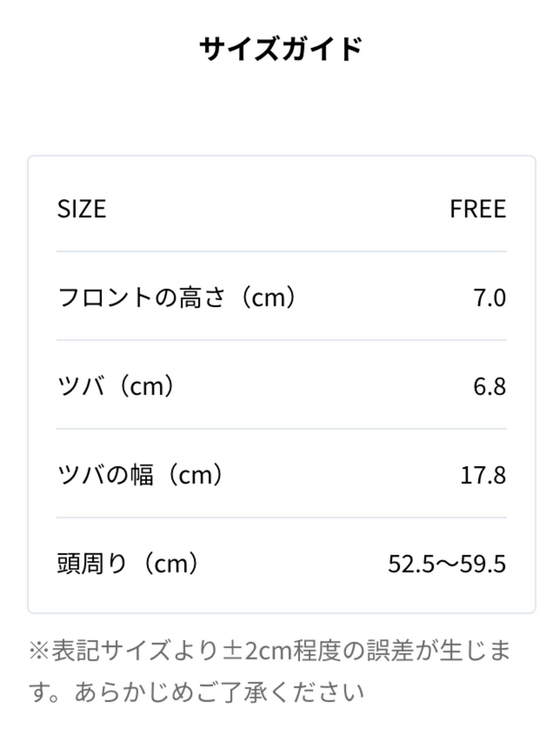This screenshot has width=560, height=735.
Task: Click the FREE size value
Action: point(477,209)
